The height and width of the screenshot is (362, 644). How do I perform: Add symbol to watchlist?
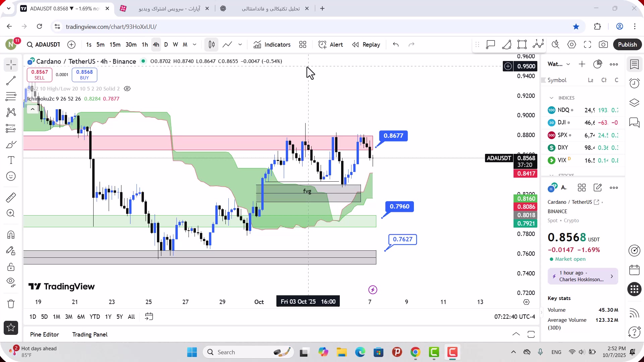pos(582,64)
